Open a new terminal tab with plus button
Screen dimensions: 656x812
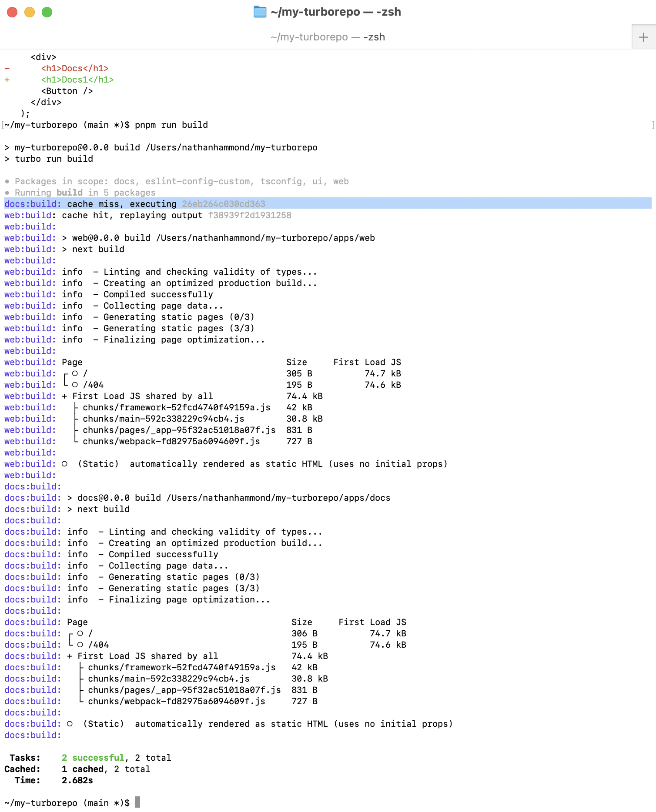(643, 37)
